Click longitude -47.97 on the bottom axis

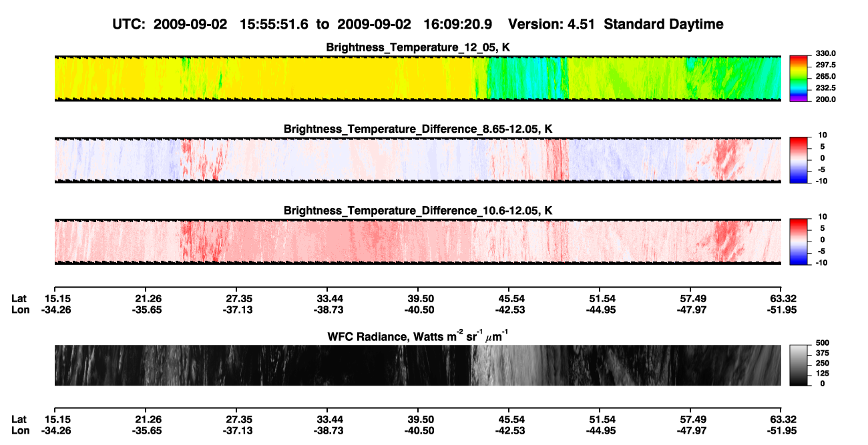click(x=690, y=430)
